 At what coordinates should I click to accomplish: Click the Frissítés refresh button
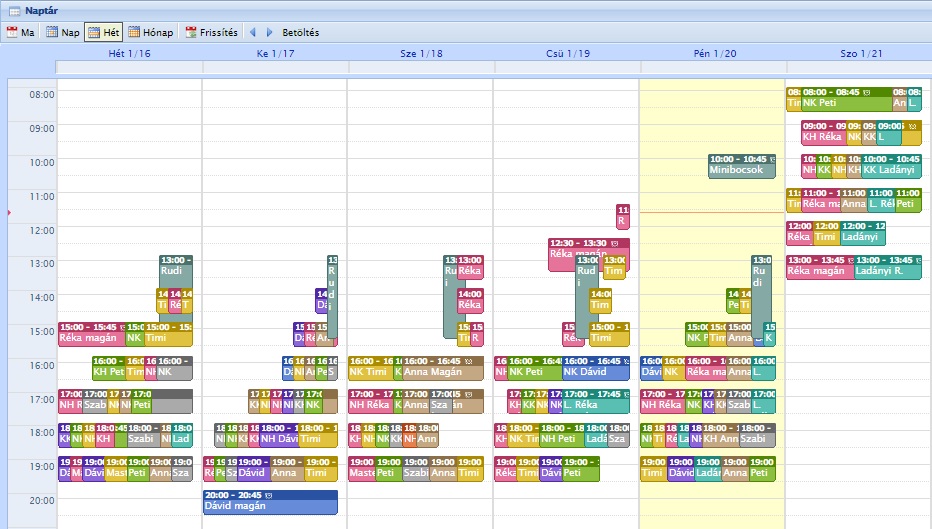pyautogui.click(x=211, y=32)
